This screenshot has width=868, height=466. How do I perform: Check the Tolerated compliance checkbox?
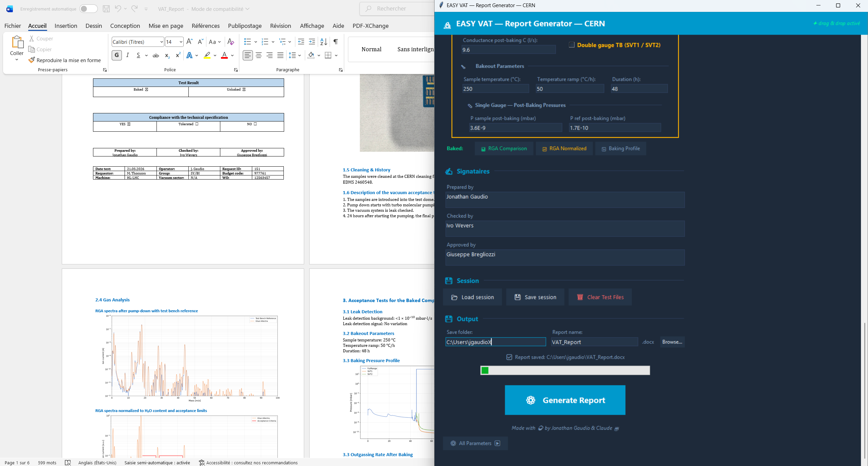(x=197, y=124)
